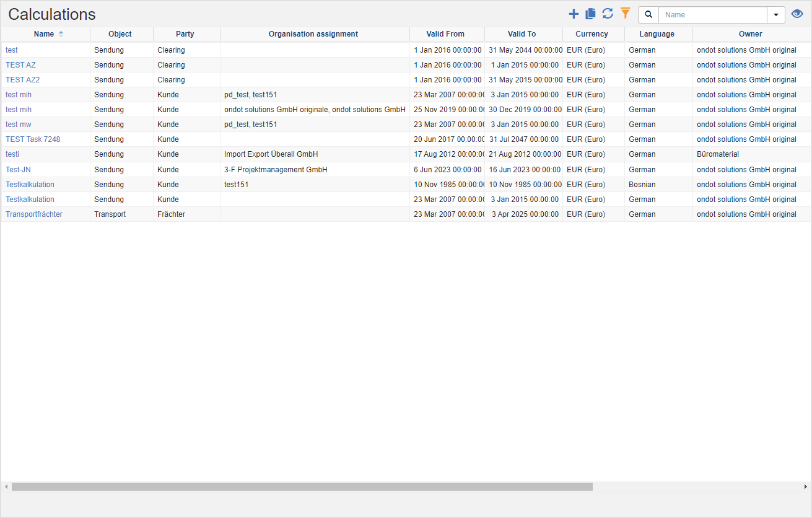Toggle the ascending sort indicator next to Name
The image size is (812, 518).
pyautogui.click(x=60, y=34)
